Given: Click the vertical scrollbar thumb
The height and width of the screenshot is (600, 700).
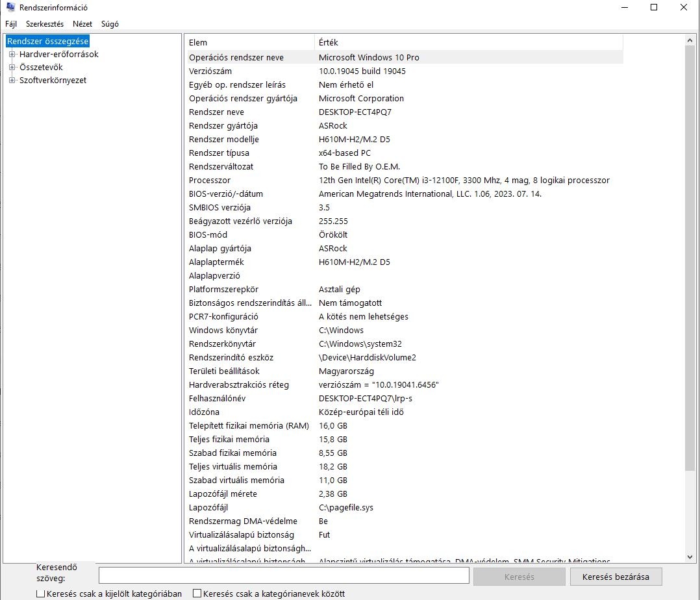Looking at the screenshot, I should [690, 258].
